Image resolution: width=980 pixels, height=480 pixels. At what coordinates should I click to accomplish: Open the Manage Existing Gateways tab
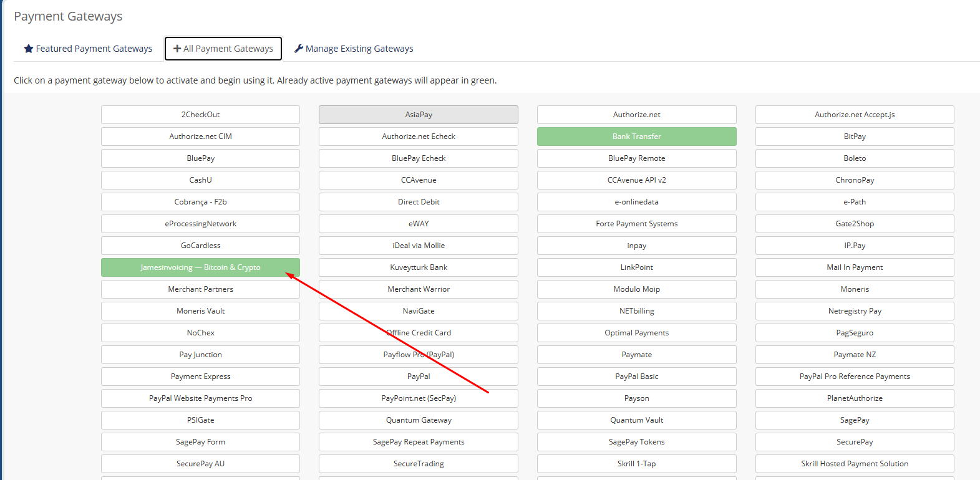[x=354, y=49]
